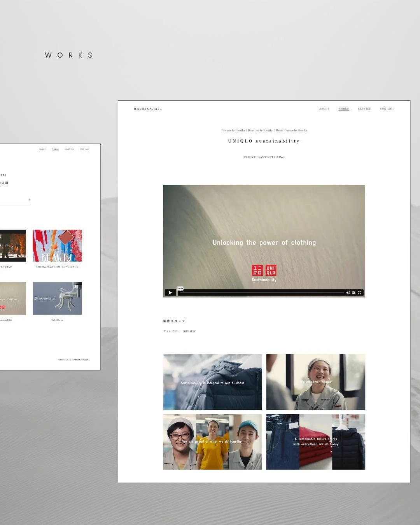The height and width of the screenshot is (525, 420).
Task: Click the SHIBUYA BEAUTY JAM / Key Visual Movie caption
Action: [57, 267]
